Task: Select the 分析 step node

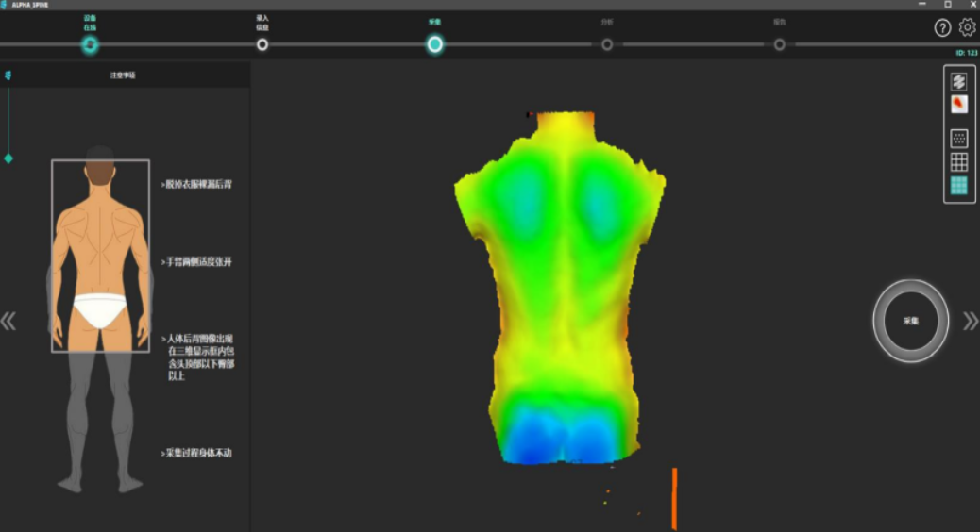Action: click(607, 44)
